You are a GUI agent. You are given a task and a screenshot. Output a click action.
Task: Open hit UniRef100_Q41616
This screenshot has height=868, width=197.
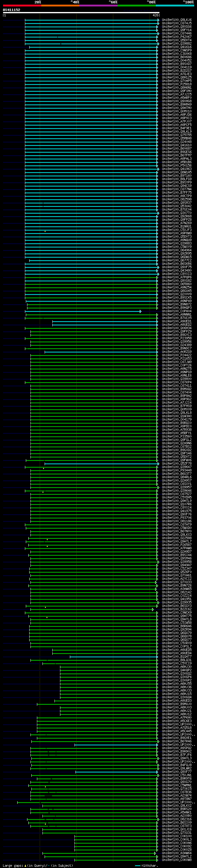click(177, 47)
